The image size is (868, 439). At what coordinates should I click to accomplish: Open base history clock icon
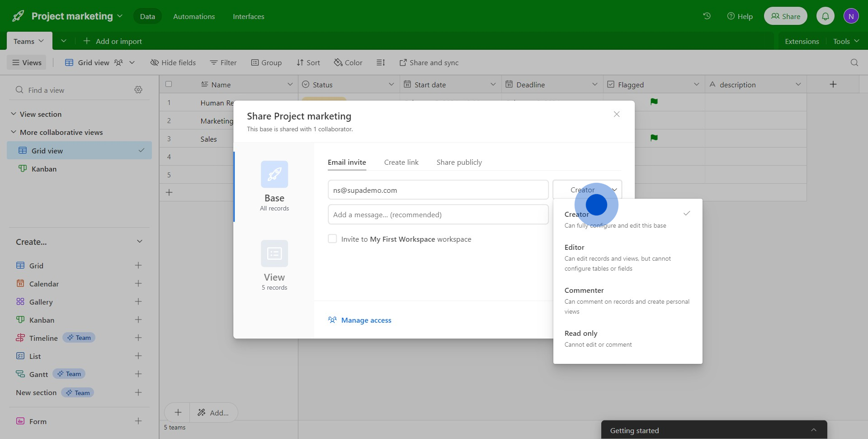707,16
